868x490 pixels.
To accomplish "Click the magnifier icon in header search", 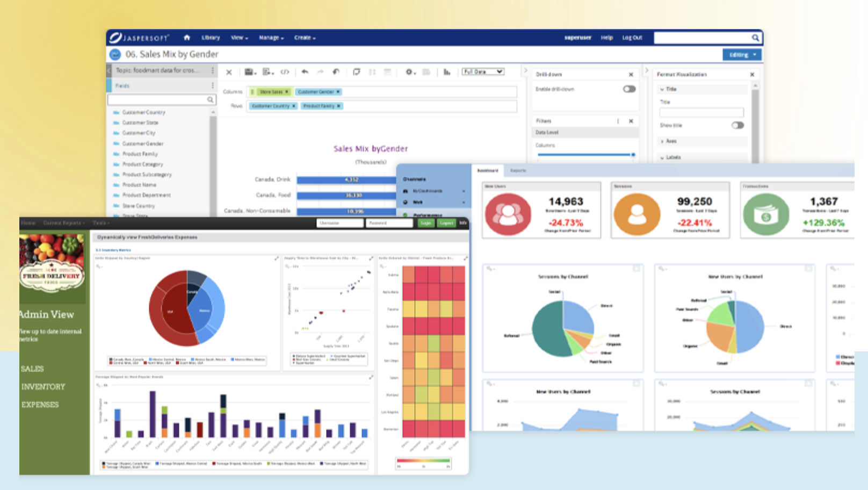I will [x=755, y=38].
